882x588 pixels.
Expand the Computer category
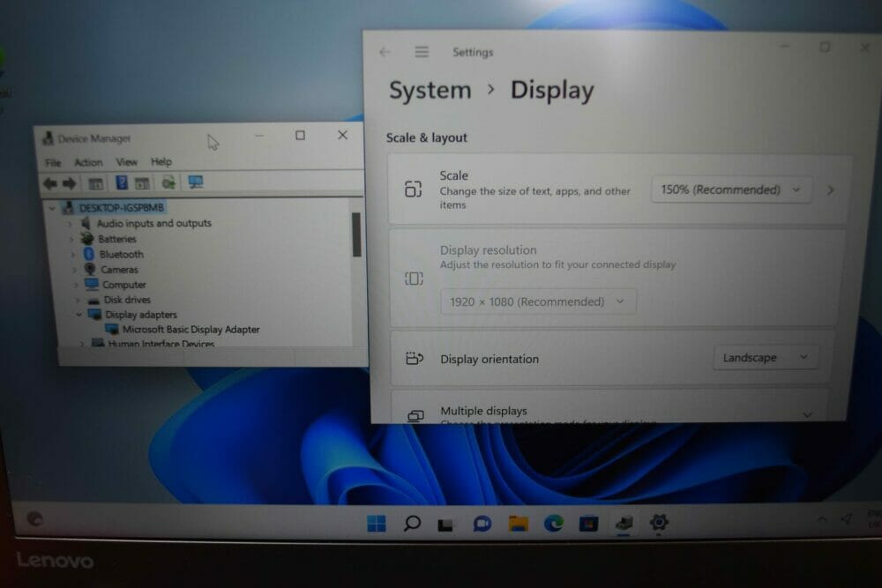coord(75,285)
